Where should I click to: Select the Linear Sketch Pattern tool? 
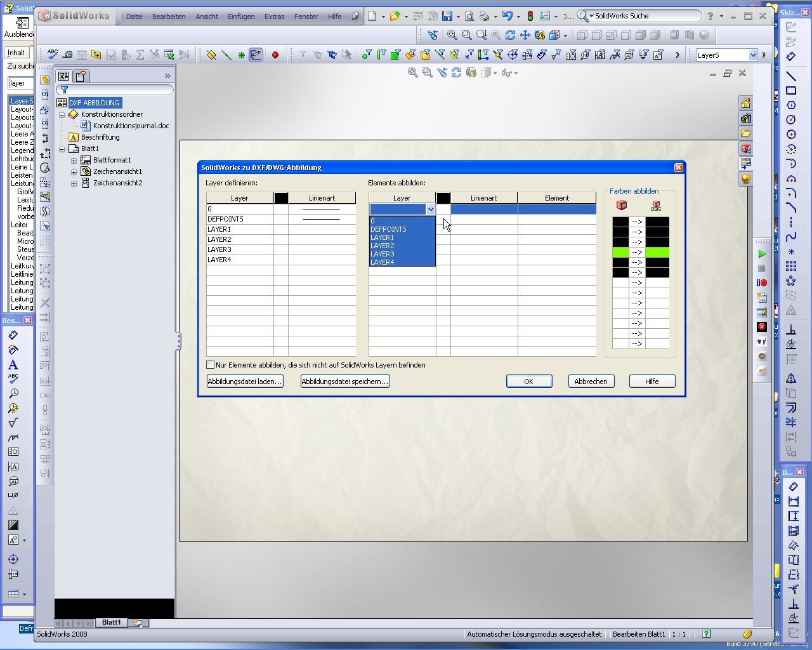tap(791, 266)
